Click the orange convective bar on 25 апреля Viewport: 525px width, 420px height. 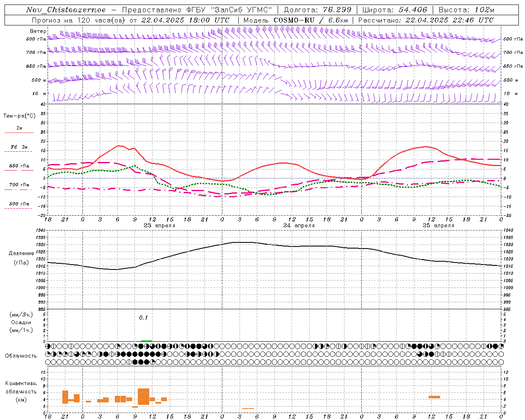pos(434,397)
